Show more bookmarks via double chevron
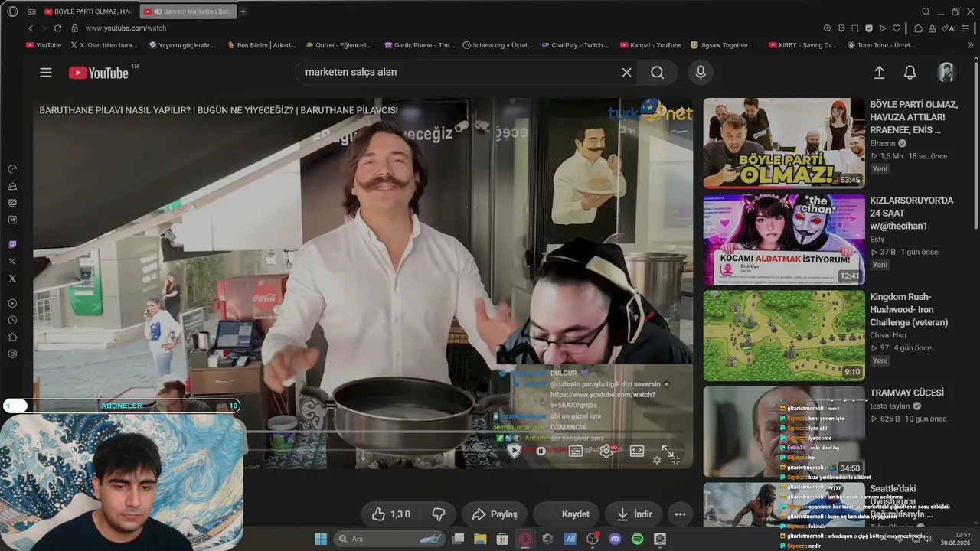 (x=970, y=45)
